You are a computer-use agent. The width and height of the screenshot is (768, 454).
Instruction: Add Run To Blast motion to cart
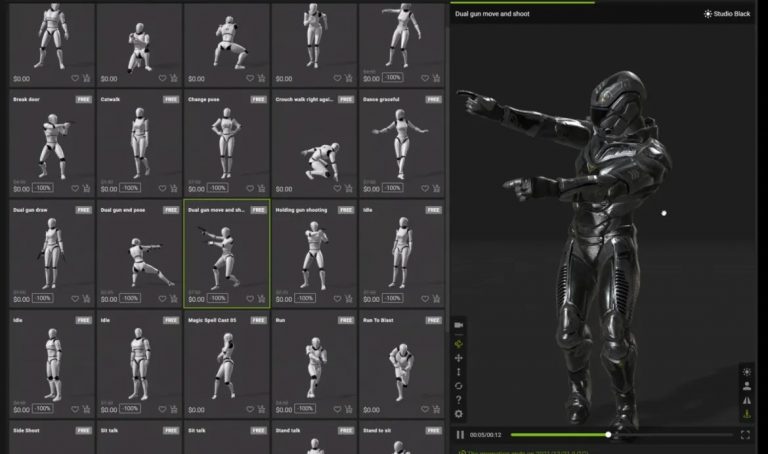click(436, 409)
